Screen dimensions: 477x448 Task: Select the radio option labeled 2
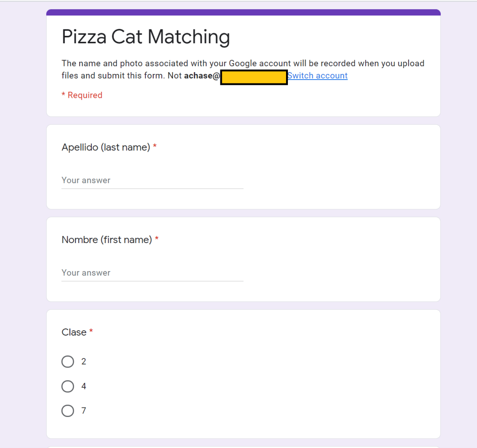point(68,361)
